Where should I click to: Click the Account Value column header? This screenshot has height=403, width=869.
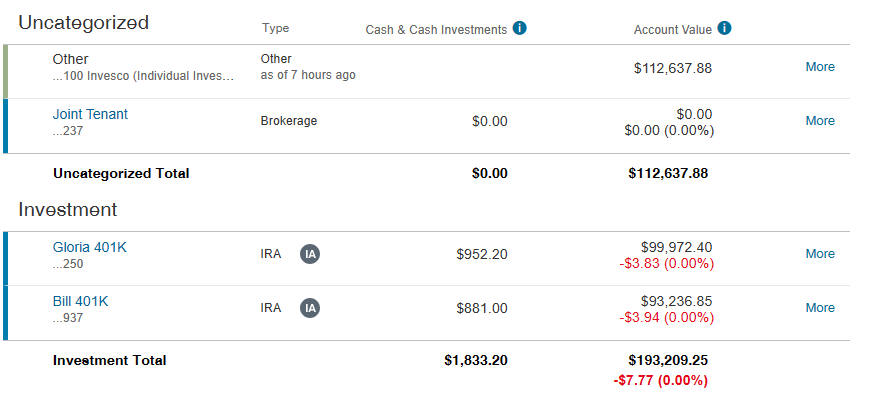tap(673, 30)
